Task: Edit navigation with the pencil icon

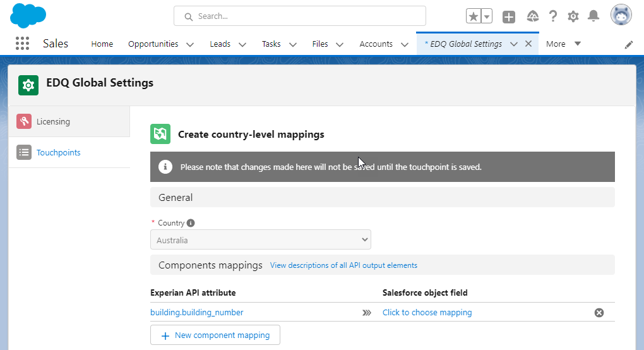Action: tap(628, 45)
